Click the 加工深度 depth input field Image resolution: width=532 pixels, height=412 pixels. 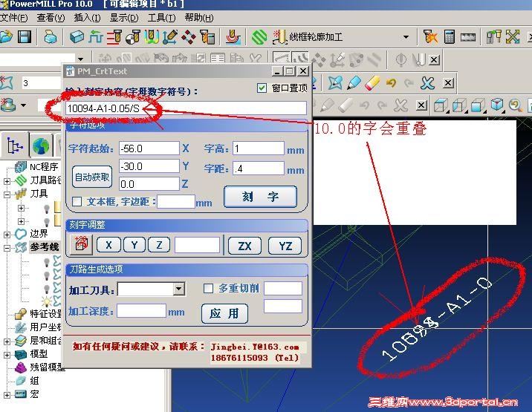(141, 311)
